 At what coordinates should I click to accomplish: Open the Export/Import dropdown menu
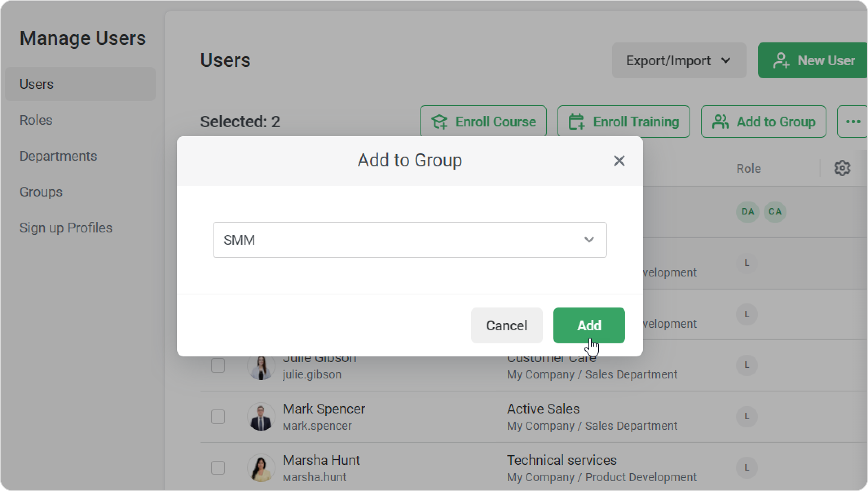pos(679,60)
